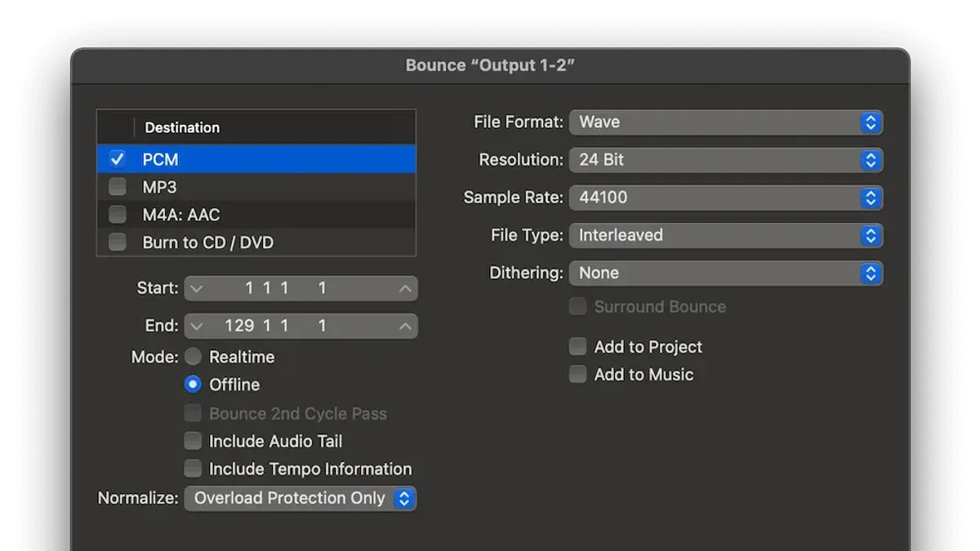Select the Burn to CD / DVD row label
The image size is (980, 551).
(207, 242)
